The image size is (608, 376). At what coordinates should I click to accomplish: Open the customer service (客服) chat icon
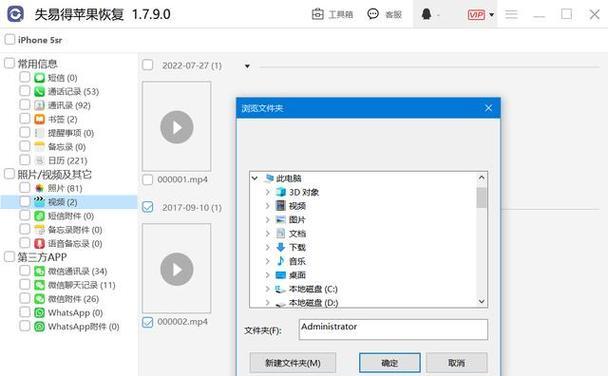[373, 14]
